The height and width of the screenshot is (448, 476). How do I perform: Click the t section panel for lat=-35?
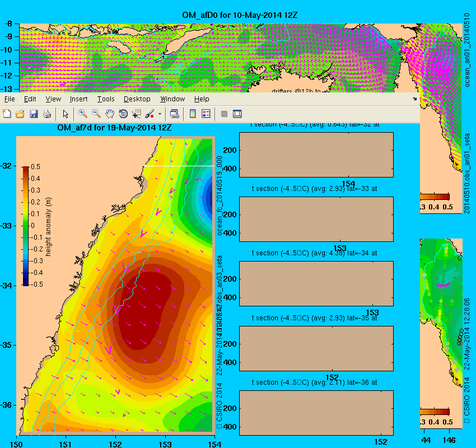point(316,348)
